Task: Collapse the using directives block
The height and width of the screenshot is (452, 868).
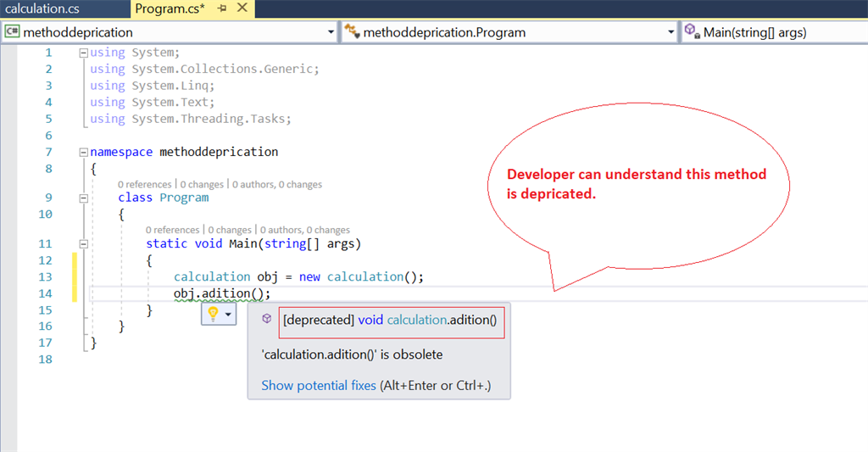Action: tap(84, 53)
